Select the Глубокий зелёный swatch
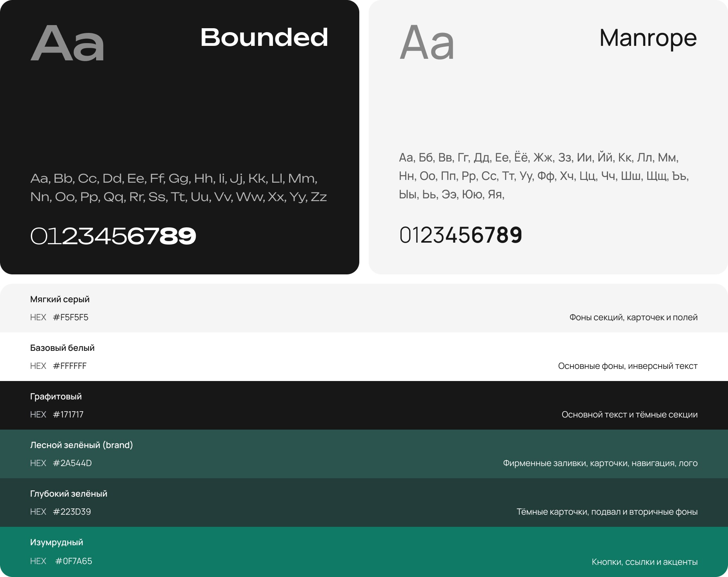This screenshot has width=728, height=577. 364,503
